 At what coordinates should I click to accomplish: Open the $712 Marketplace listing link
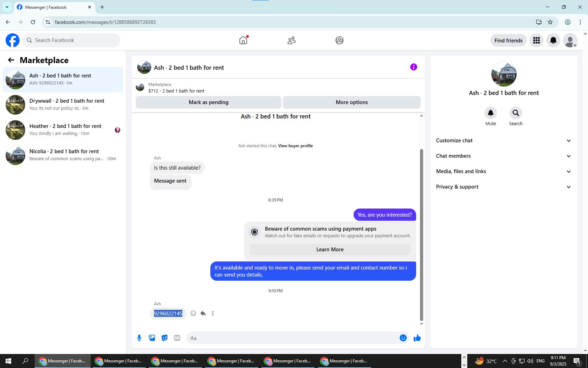[176, 91]
